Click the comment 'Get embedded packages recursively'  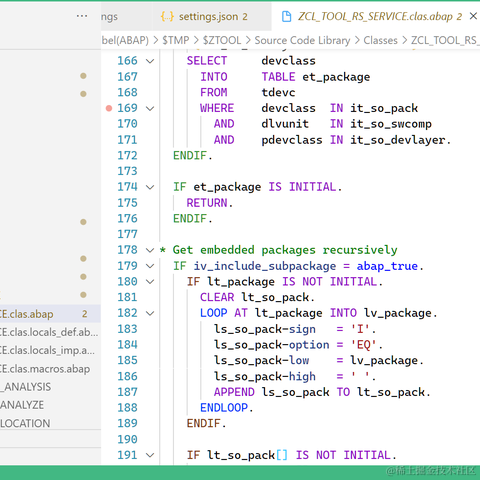point(285,250)
